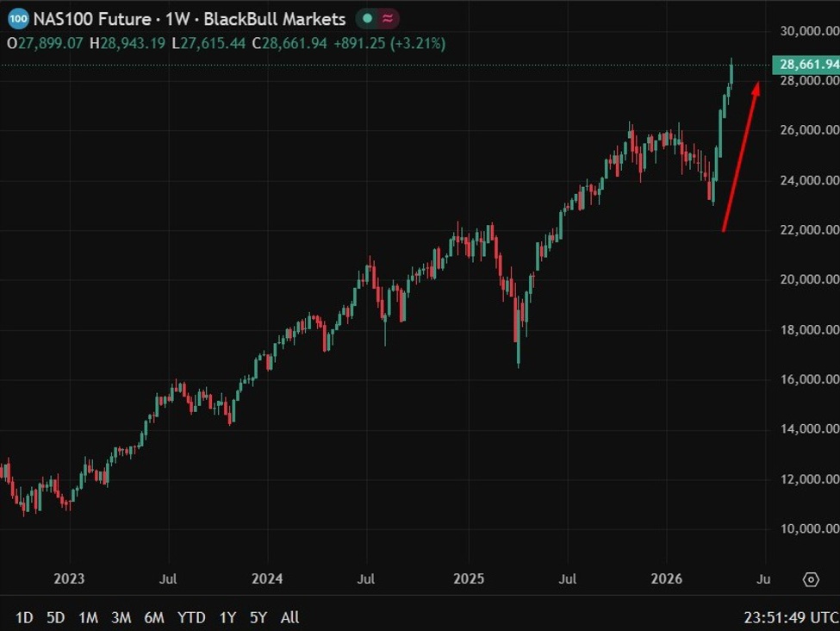Click the 2024 time axis label

pos(267,579)
